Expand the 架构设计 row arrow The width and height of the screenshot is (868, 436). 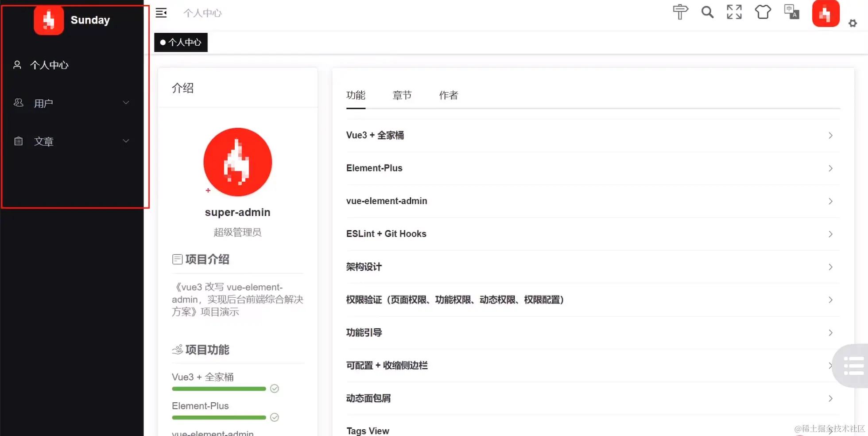point(830,267)
